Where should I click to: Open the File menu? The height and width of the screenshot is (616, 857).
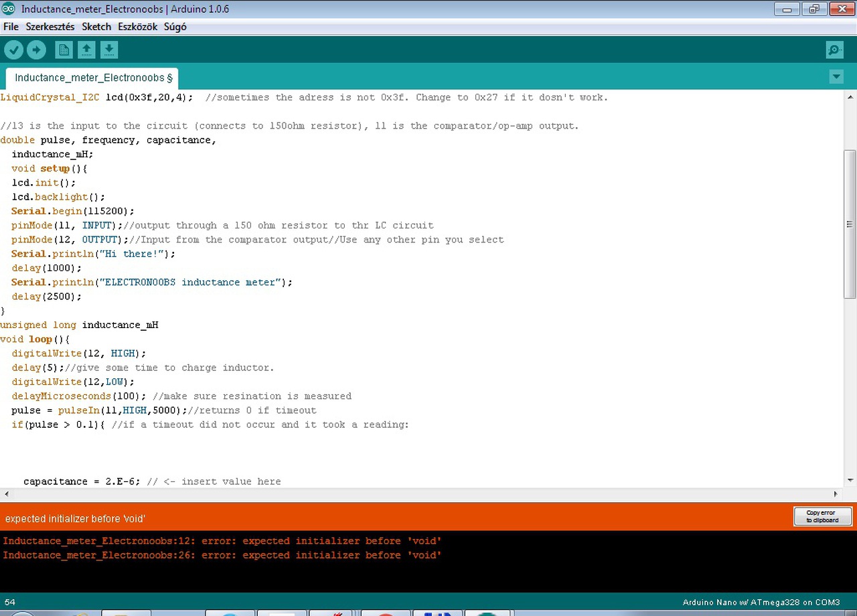click(11, 27)
